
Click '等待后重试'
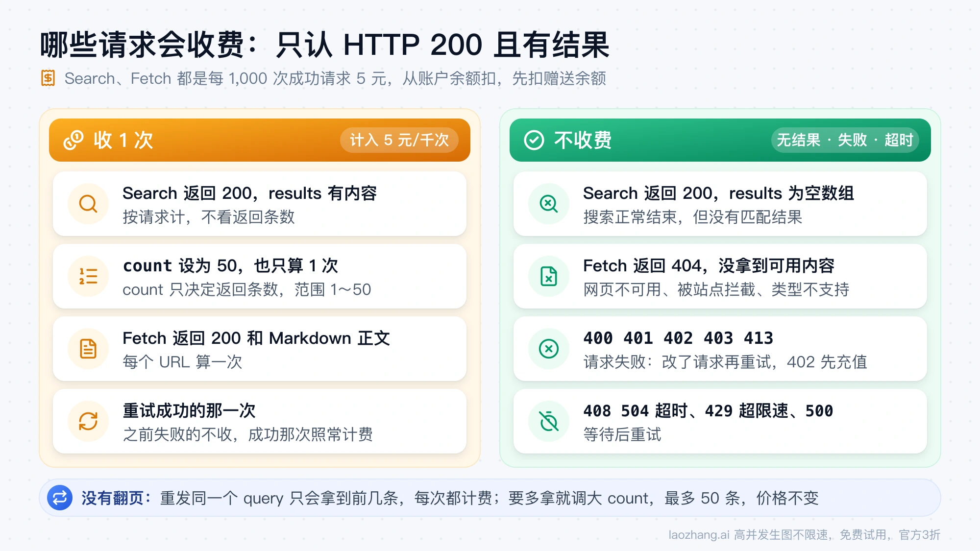tap(622, 434)
